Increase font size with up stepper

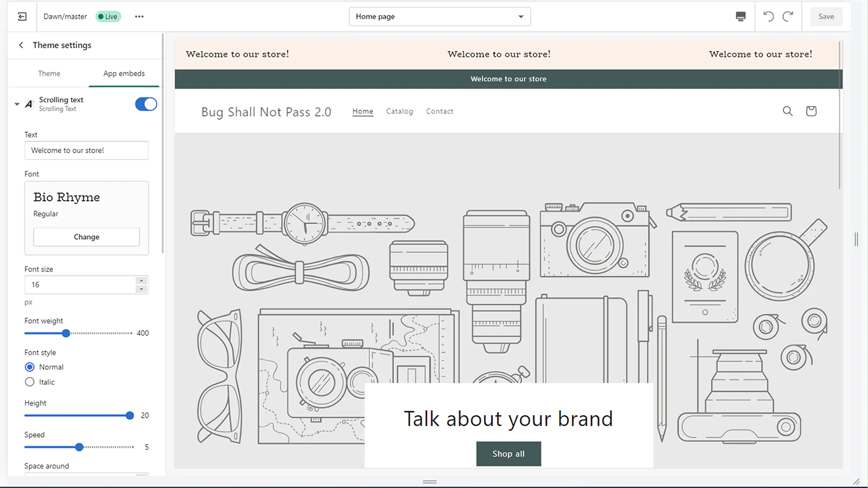[141, 280]
